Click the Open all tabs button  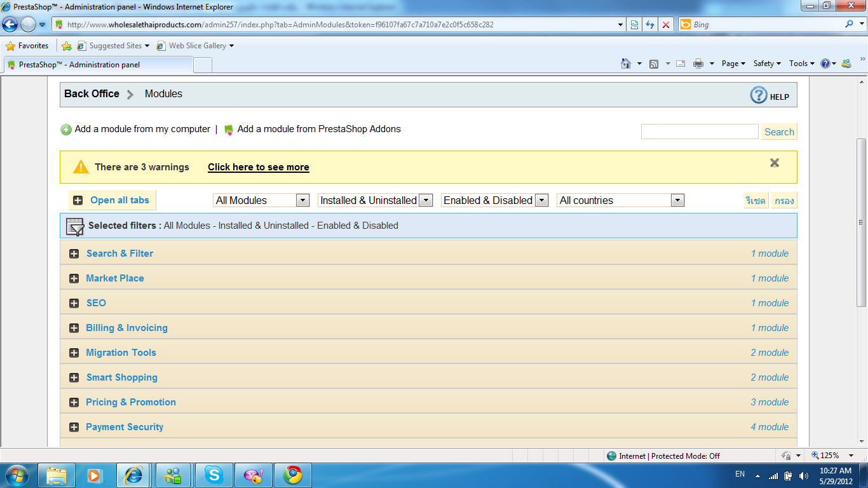(112, 200)
